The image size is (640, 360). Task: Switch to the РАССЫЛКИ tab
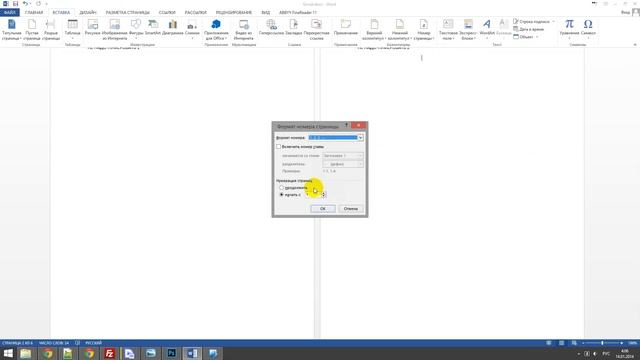196,13
